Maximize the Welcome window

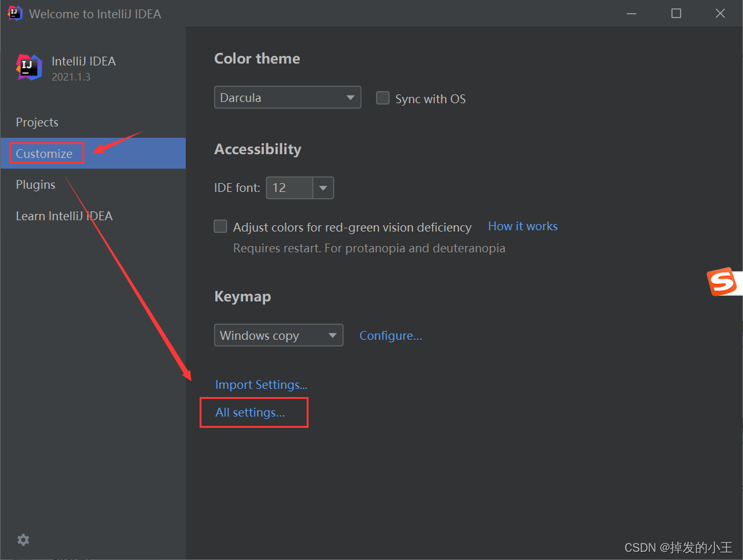676,13
